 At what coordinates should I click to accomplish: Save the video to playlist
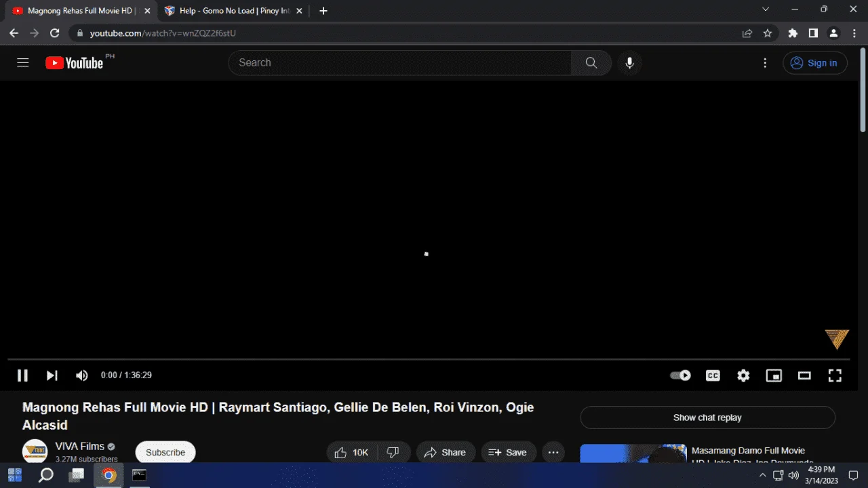pyautogui.click(x=509, y=453)
